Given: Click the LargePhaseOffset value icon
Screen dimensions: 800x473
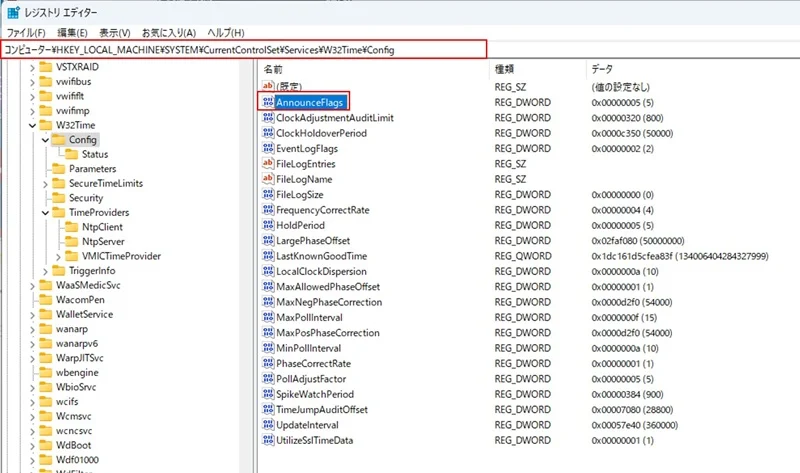Looking at the screenshot, I should (268, 240).
